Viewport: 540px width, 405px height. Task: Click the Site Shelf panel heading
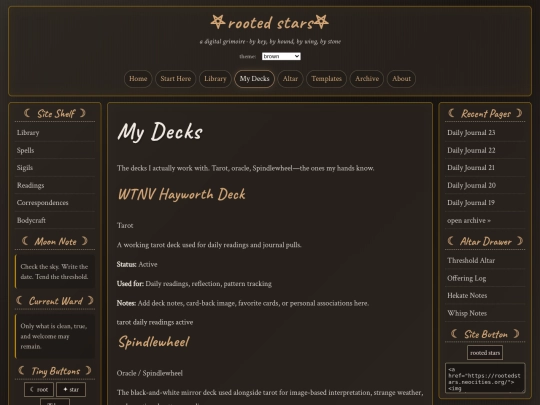(55, 113)
